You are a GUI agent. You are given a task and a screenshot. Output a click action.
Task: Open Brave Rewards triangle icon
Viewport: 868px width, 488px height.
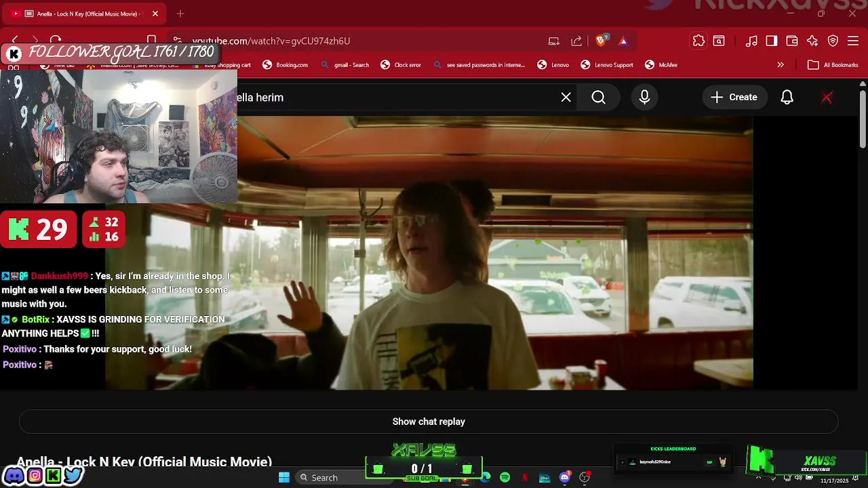tap(623, 41)
